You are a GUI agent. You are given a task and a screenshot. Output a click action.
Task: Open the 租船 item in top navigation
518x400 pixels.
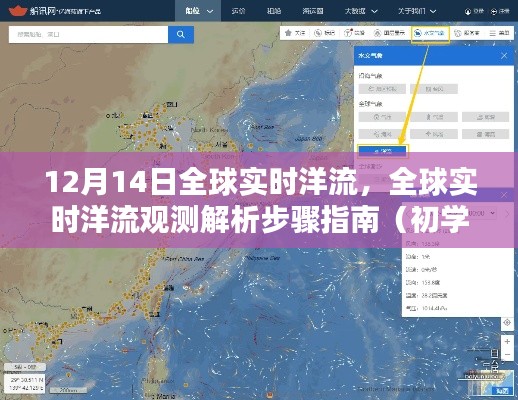[274, 11]
